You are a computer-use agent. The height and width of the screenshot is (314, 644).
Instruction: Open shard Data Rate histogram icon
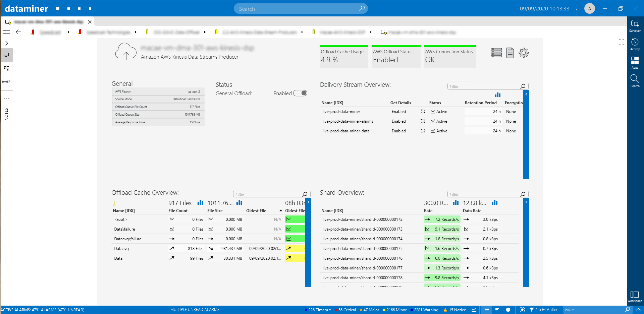(x=495, y=203)
